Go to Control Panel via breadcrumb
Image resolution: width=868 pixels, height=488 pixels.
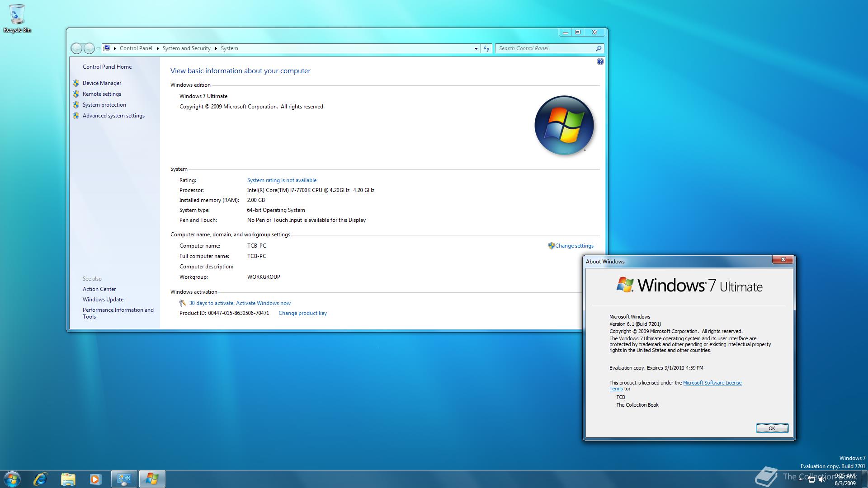(136, 48)
